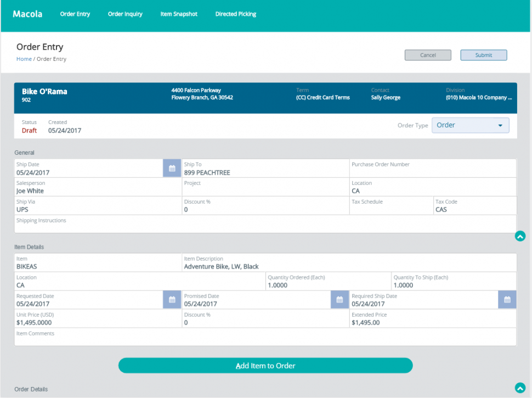
Task: Collapse the Order Details section chevron
Action: [x=520, y=388]
